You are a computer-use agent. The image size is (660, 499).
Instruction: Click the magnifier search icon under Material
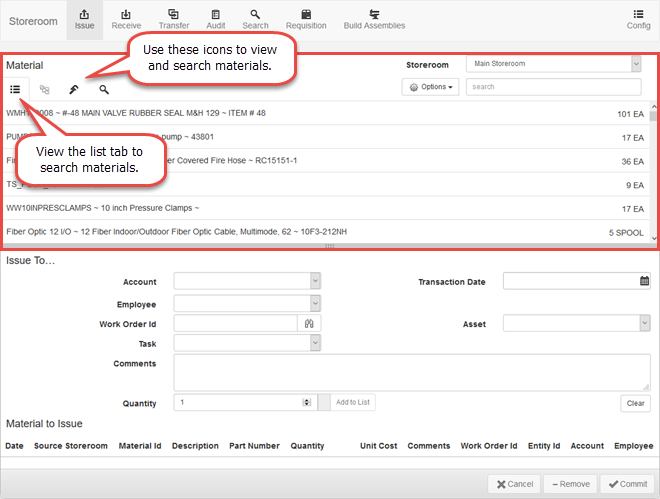pos(104,89)
